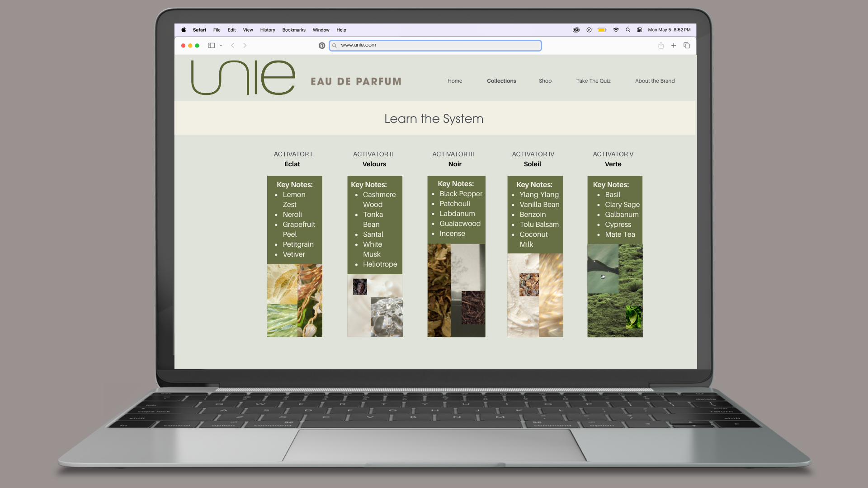
Task: Click the Share icon in Safari toolbar
Action: tap(661, 45)
